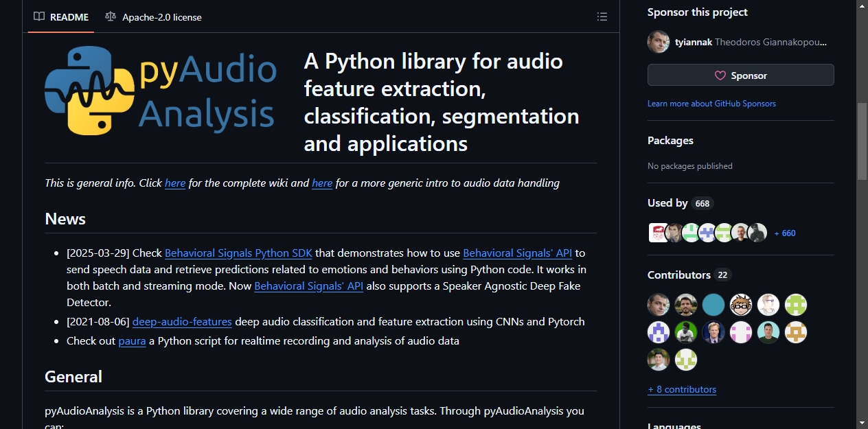Open the pink identicon contributor avatar
The image size is (868, 429).
(741, 332)
